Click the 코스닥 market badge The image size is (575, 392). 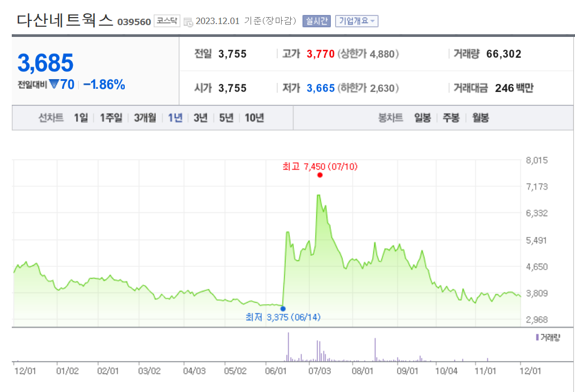[167, 21]
